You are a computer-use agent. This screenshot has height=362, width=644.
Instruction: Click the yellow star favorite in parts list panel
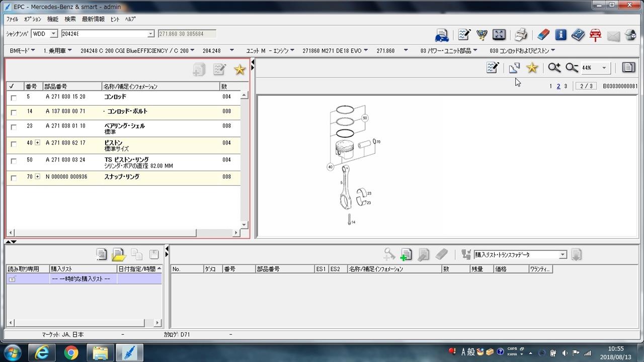[x=239, y=69]
